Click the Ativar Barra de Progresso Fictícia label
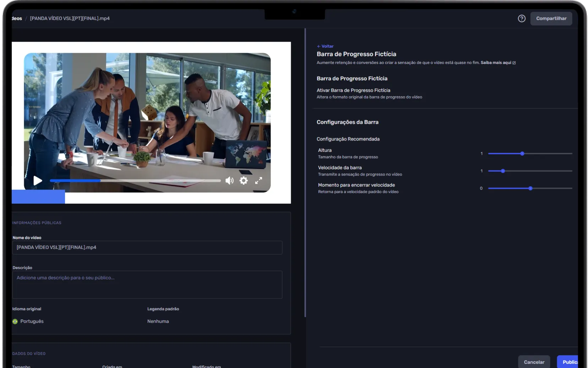 pos(353,90)
